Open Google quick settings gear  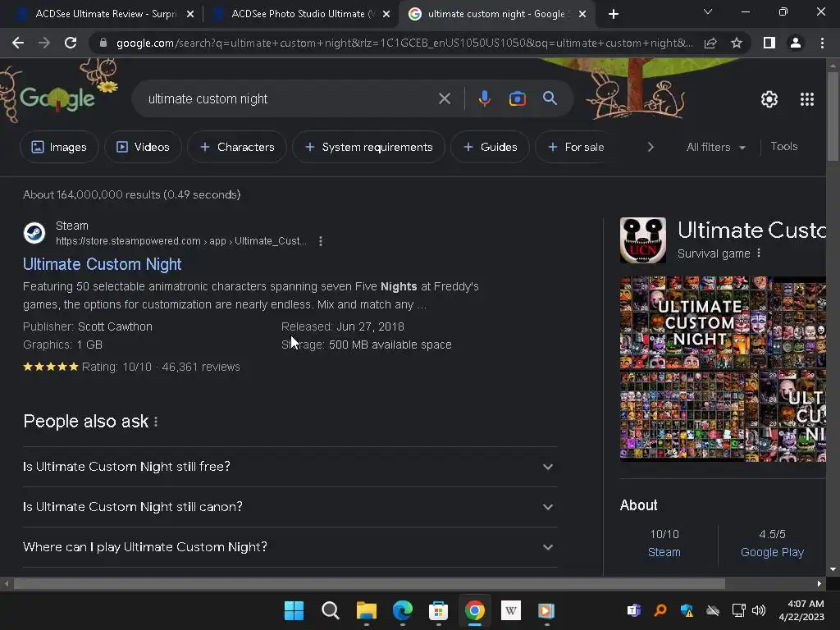tap(769, 99)
